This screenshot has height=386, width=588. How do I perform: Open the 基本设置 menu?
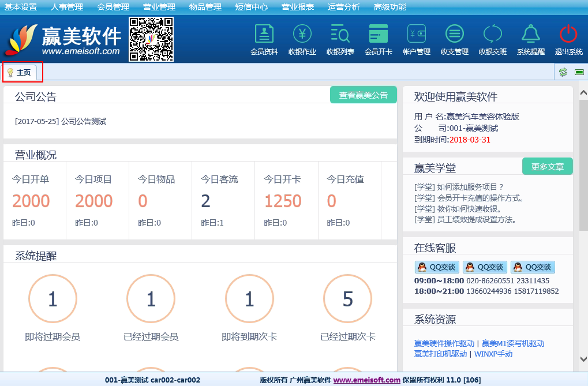(x=21, y=7)
